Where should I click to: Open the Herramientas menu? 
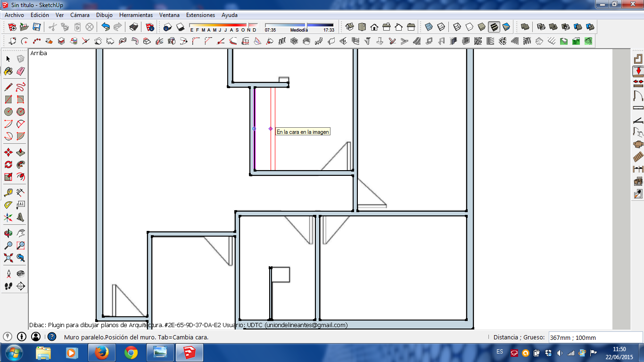[136, 15]
